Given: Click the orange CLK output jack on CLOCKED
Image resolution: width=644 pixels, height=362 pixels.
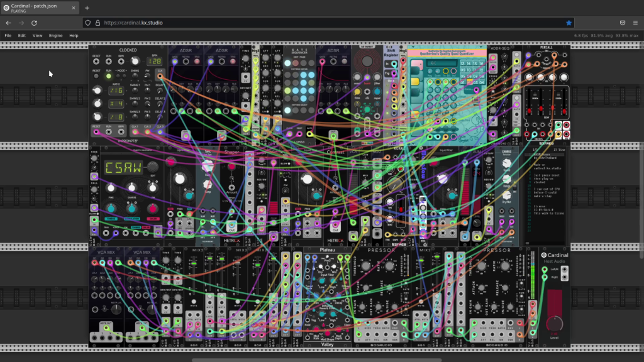Looking at the screenshot, I should click(160, 76).
